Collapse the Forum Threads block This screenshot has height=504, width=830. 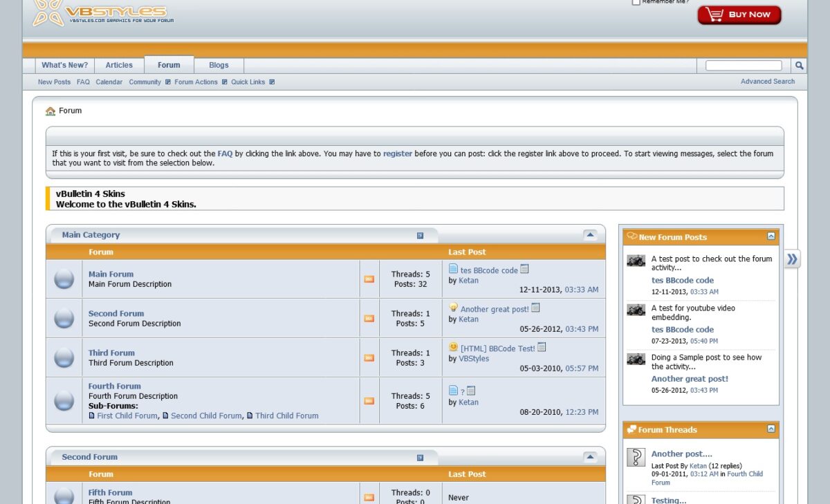(x=771, y=429)
